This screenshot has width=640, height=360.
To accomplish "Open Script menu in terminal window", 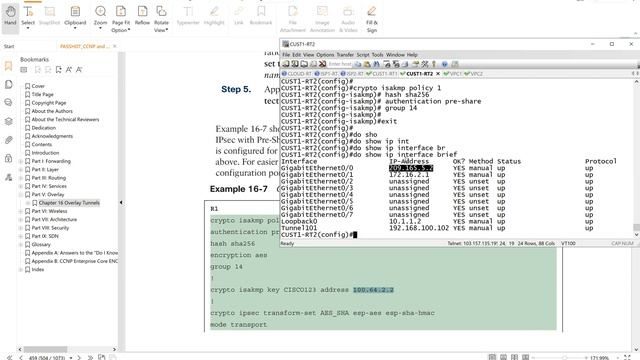I will (x=362, y=55).
